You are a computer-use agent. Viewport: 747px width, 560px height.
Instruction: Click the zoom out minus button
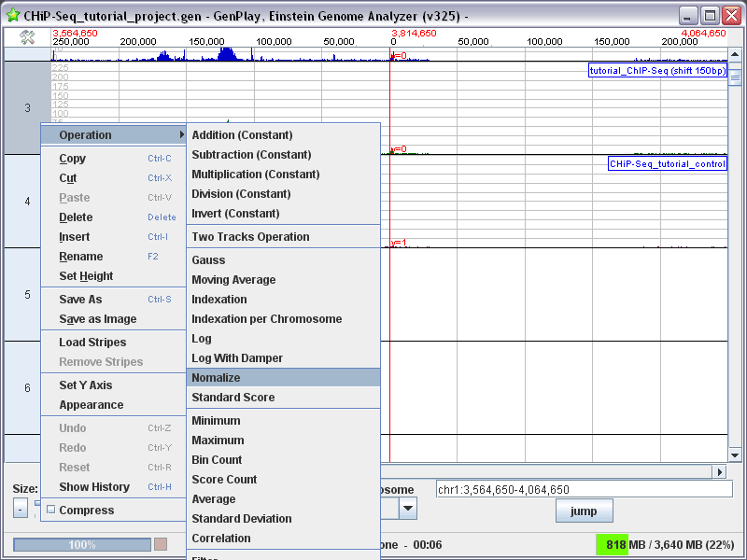[x=20, y=509]
